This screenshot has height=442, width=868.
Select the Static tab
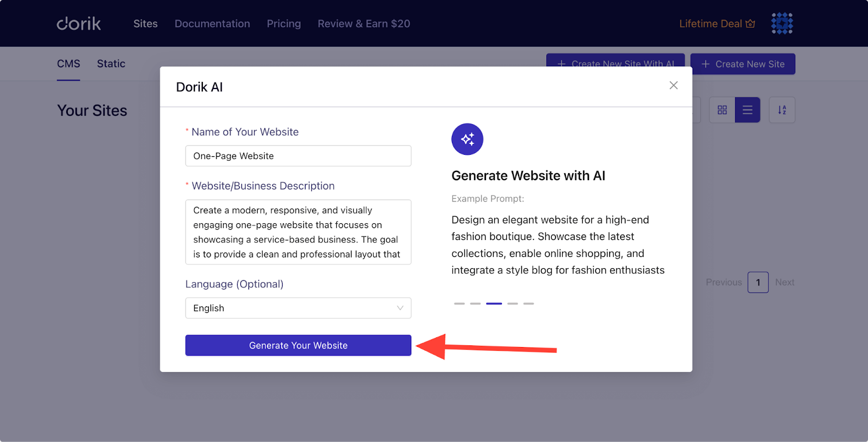(111, 64)
